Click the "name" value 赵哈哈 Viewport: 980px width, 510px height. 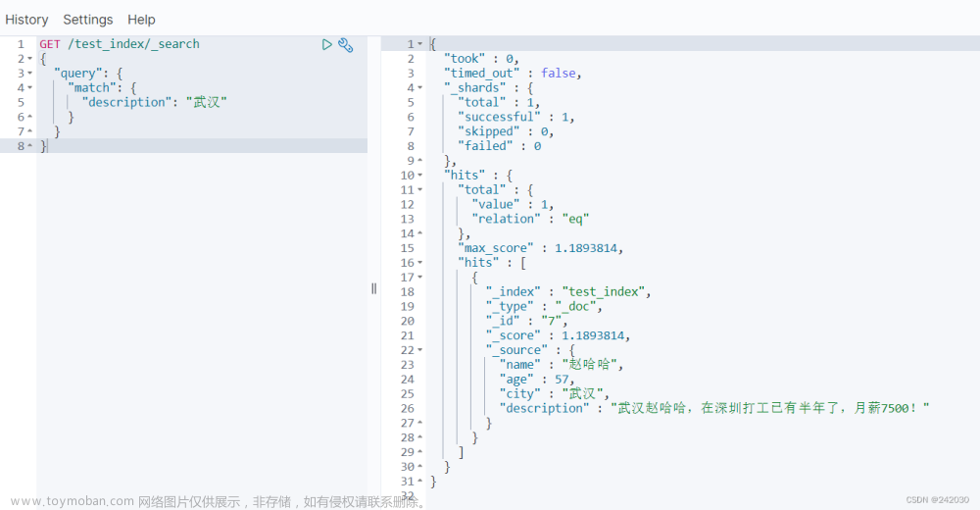[x=589, y=365]
